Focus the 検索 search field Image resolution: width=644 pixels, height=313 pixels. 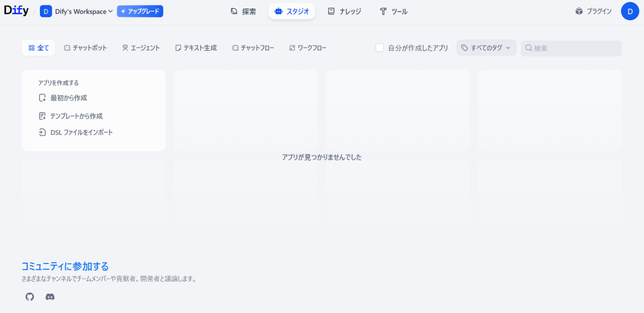pos(574,48)
